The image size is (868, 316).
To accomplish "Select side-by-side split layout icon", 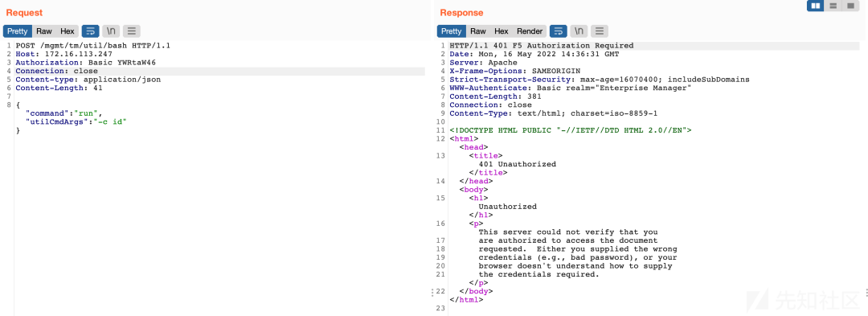I will [x=816, y=6].
